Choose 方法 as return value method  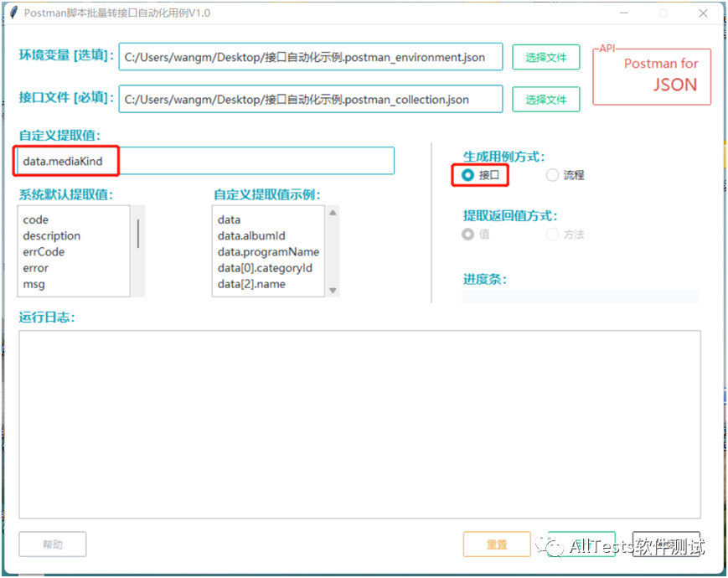565,234
